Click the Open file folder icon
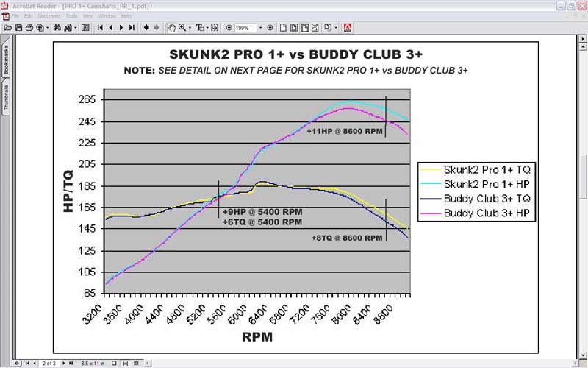Viewport: 588px width, 368px height. [7, 28]
